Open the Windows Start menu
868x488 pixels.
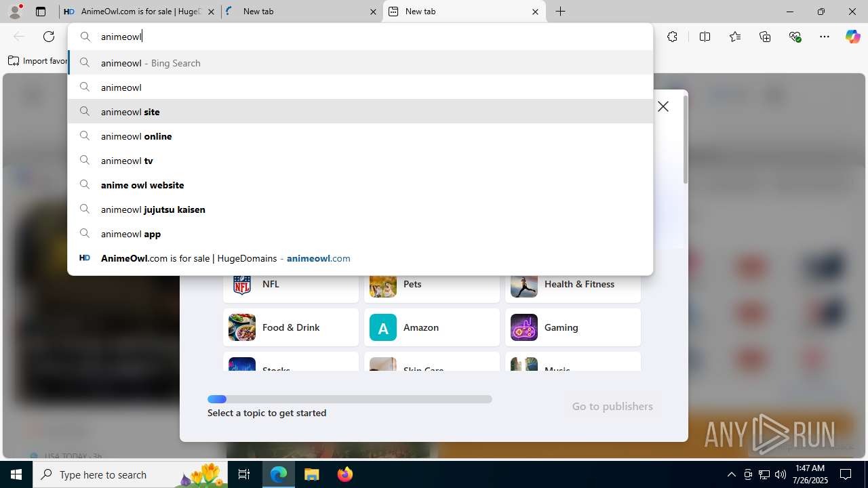tap(16, 474)
